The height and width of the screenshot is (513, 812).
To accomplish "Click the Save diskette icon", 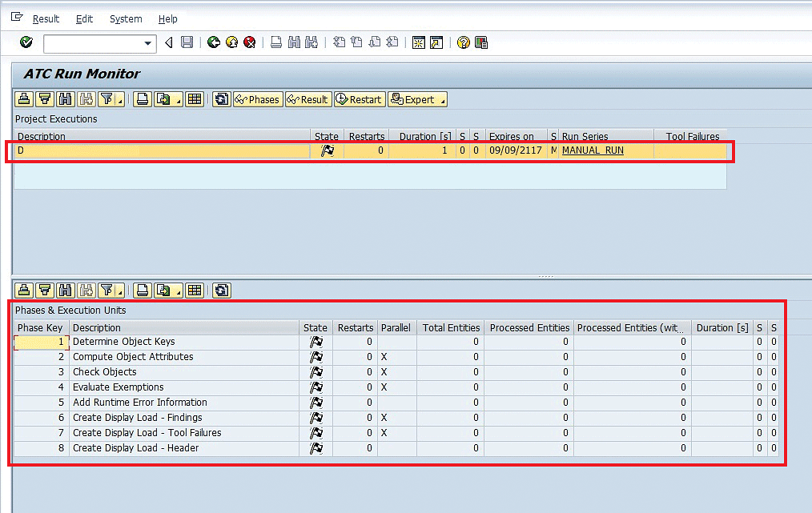I will point(187,42).
